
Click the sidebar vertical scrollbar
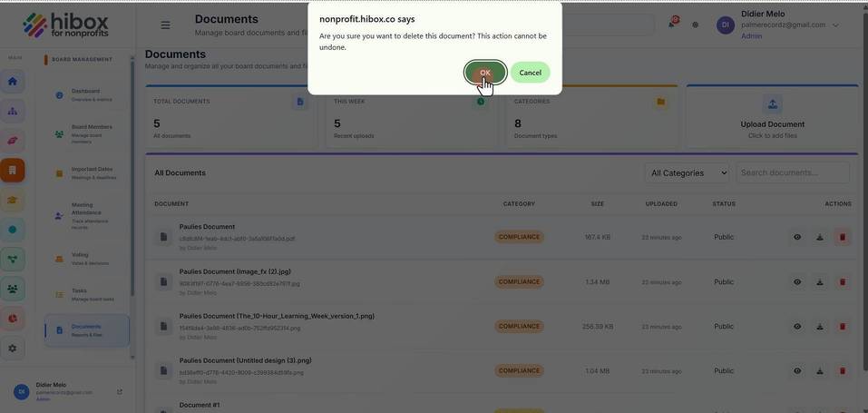pyautogui.click(x=132, y=177)
